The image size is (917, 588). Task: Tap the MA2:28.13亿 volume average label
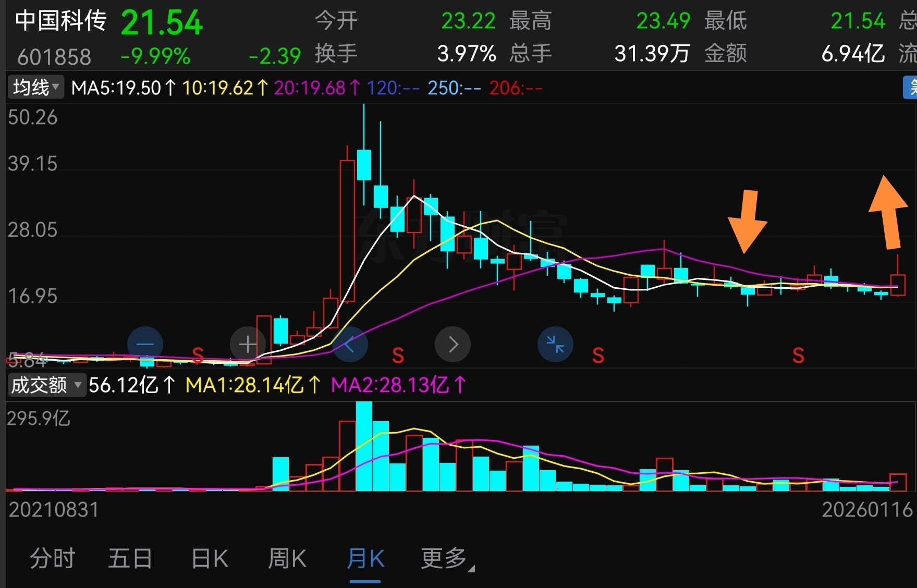399,385
